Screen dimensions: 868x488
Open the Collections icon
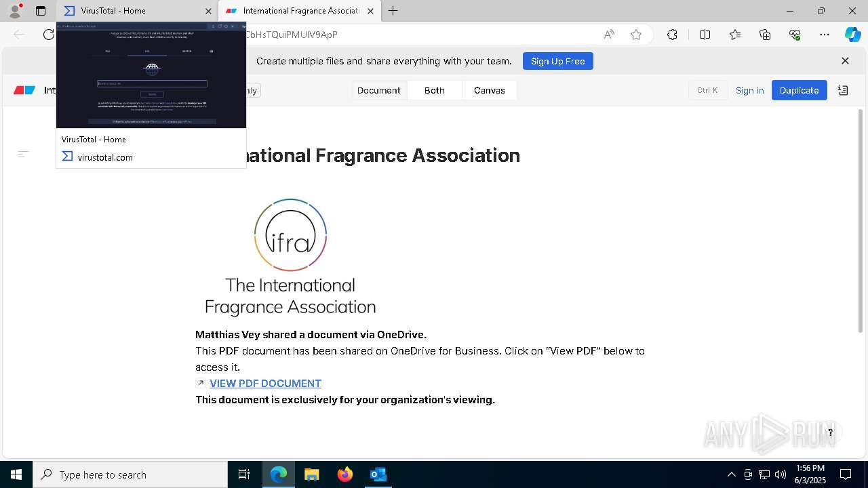point(765,35)
